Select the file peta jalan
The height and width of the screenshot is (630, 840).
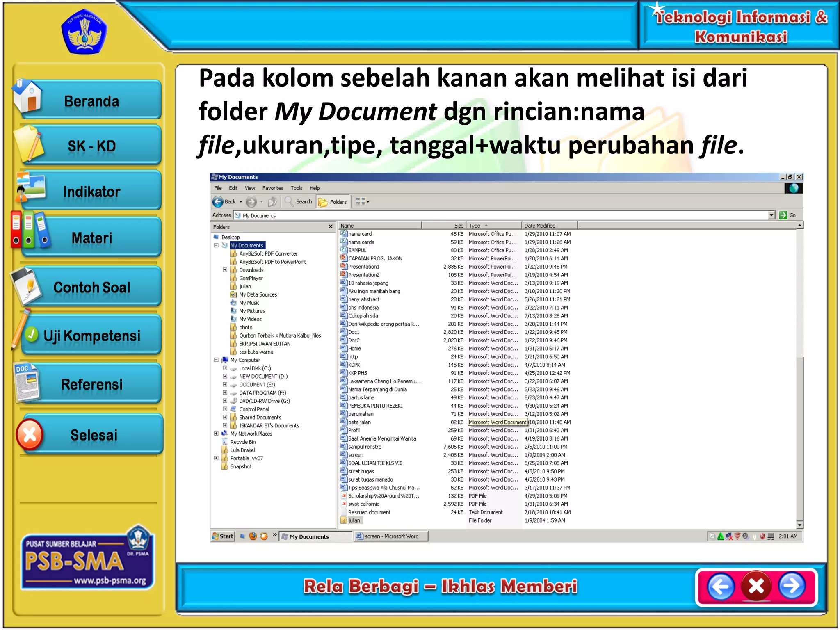[359, 422]
